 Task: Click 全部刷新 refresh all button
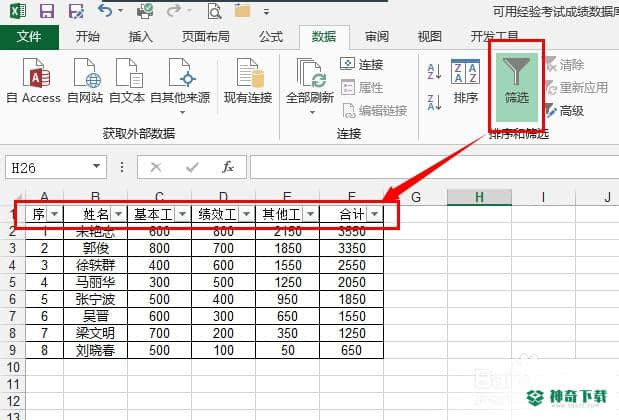(x=310, y=81)
